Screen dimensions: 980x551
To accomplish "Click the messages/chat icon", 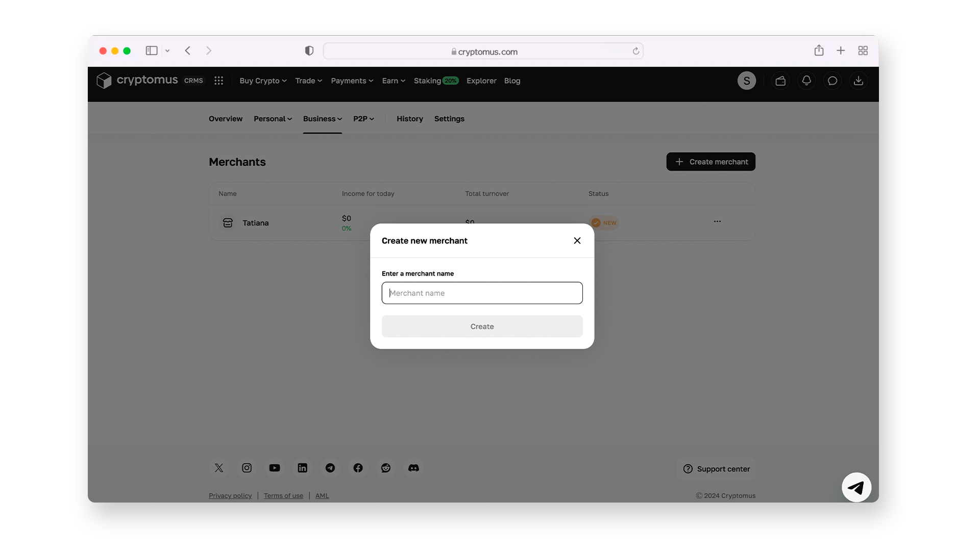I will 834,81.
